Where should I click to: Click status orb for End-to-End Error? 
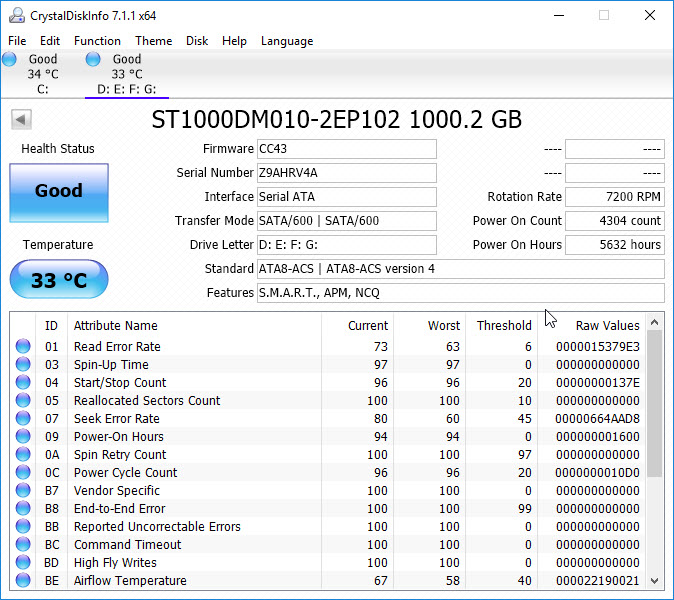click(x=23, y=508)
